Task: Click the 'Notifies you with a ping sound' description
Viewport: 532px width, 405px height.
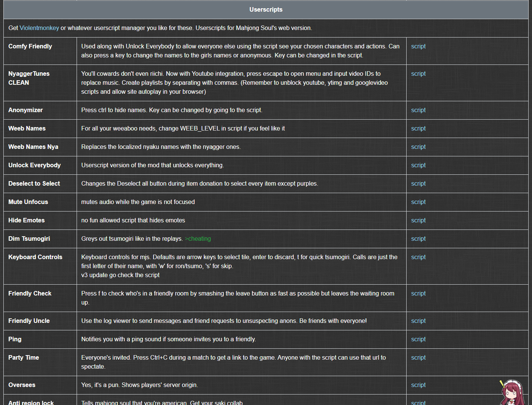Action: 169,339
